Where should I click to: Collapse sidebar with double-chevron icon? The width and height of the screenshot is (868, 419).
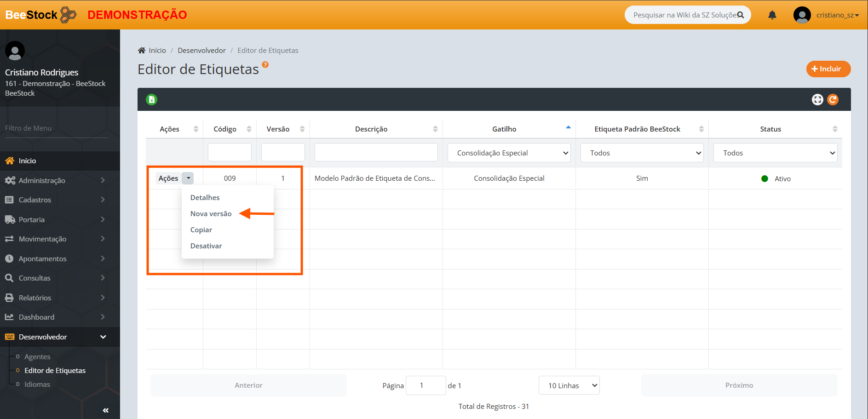click(105, 410)
